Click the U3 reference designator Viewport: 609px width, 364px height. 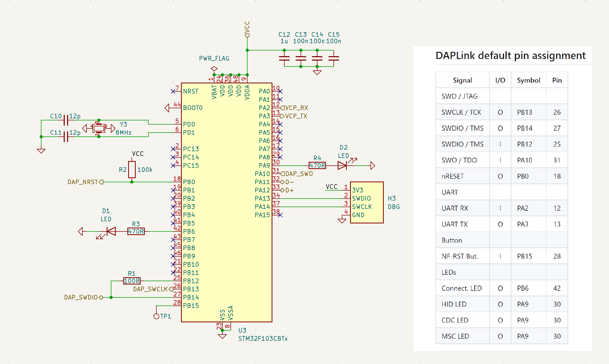(x=242, y=330)
